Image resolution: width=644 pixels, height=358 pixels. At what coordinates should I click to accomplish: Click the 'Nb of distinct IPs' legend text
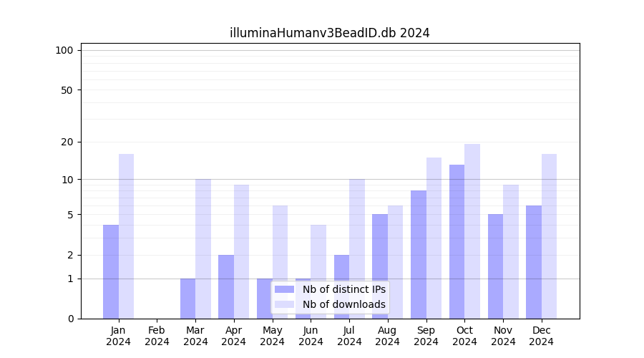[x=343, y=289]
